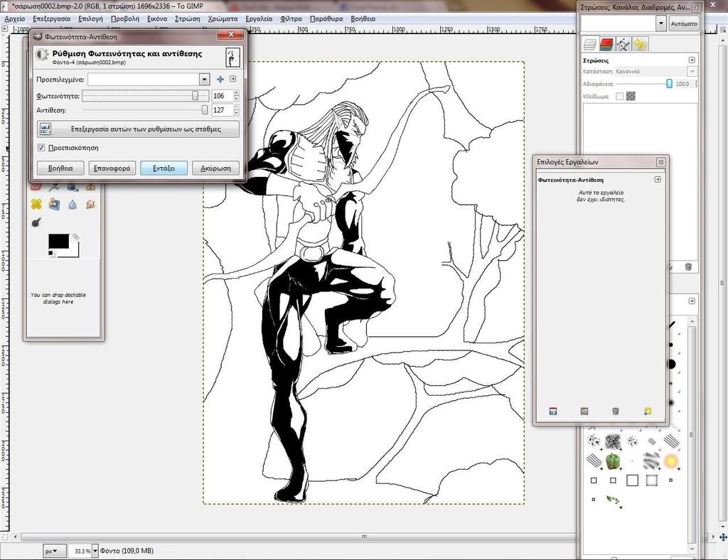The height and width of the screenshot is (560, 728).
Task: Click the black foreground color swatch
Action: coord(58,241)
